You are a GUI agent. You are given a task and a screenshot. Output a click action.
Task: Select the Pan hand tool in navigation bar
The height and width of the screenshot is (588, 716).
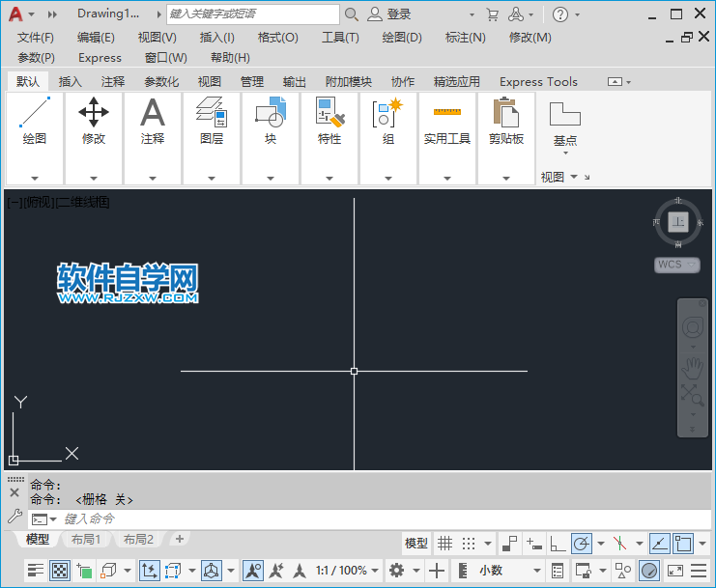click(693, 368)
